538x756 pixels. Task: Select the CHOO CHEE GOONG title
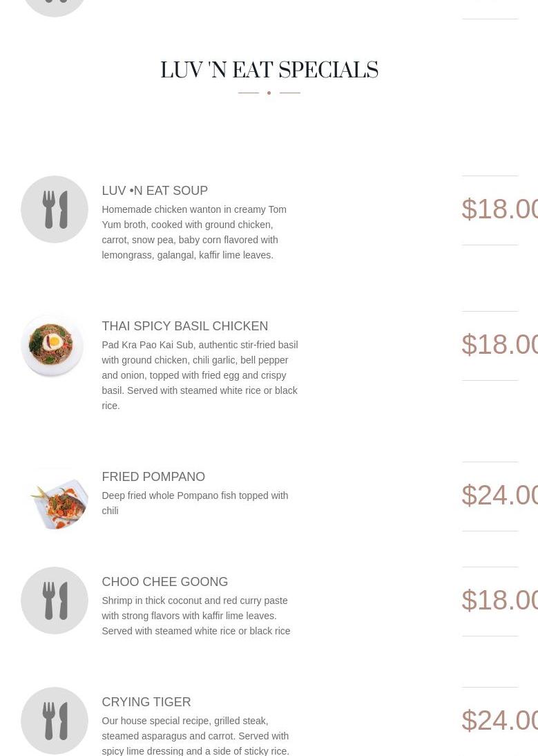tap(165, 581)
